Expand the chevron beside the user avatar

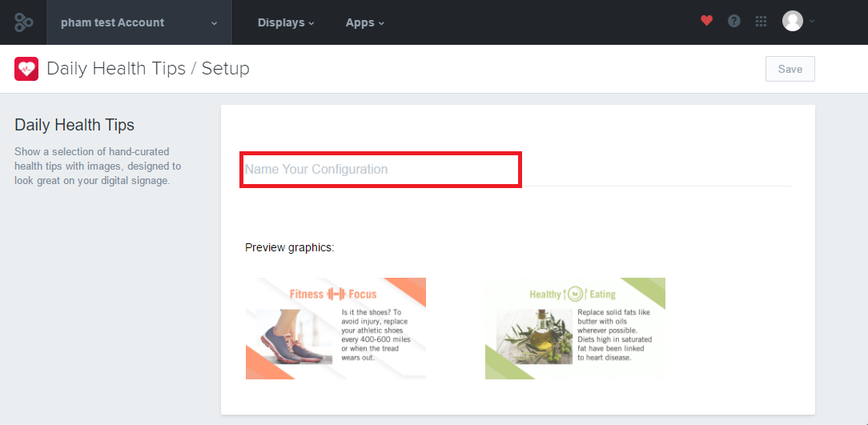pos(811,22)
